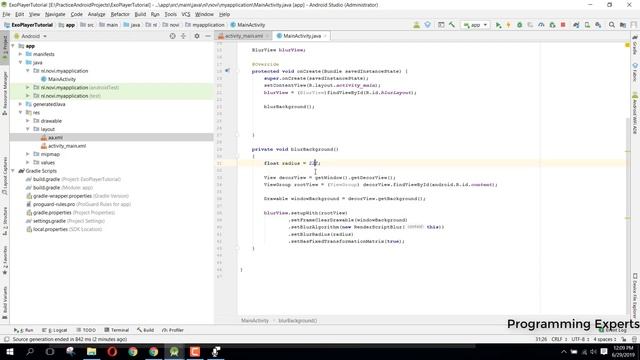Expand the values folder
Image resolution: width=640 pixels, height=360 pixels.
(28, 162)
